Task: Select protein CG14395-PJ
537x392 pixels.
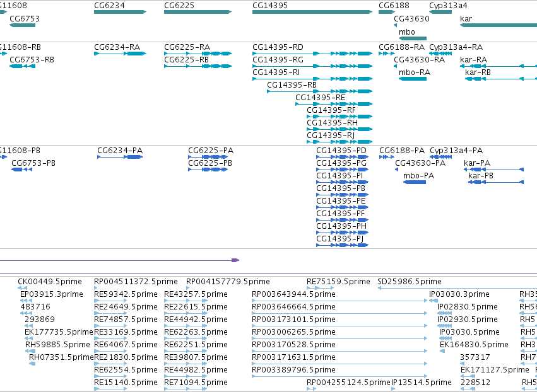Action: click(x=339, y=239)
